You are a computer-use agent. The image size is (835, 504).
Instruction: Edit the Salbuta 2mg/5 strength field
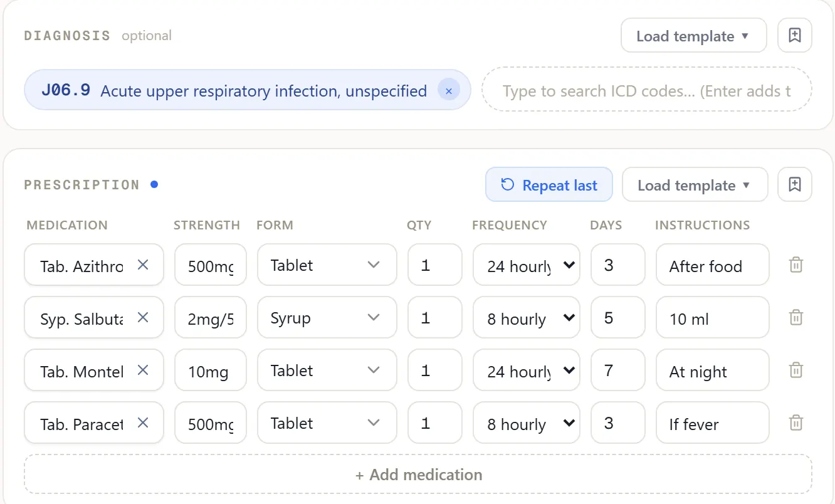(211, 318)
